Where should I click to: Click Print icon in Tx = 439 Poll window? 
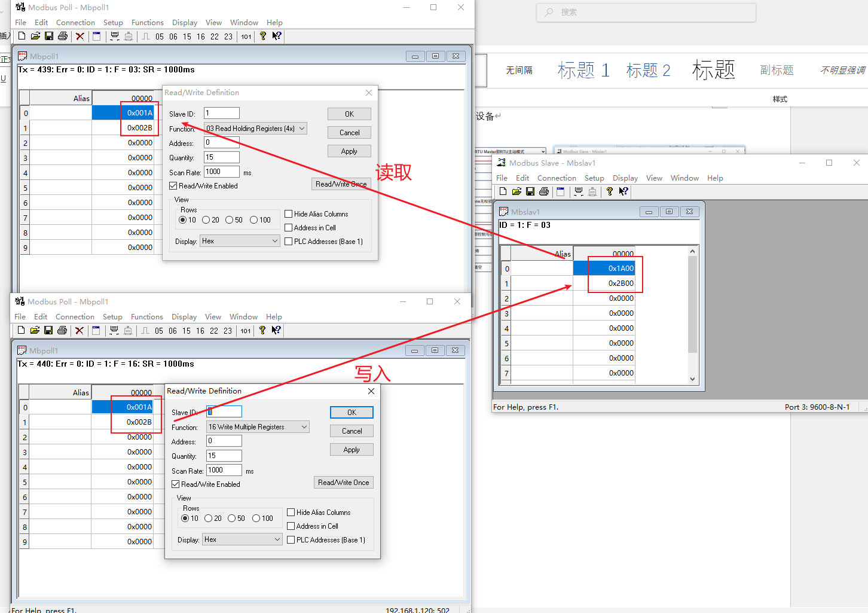pyautogui.click(x=63, y=36)
